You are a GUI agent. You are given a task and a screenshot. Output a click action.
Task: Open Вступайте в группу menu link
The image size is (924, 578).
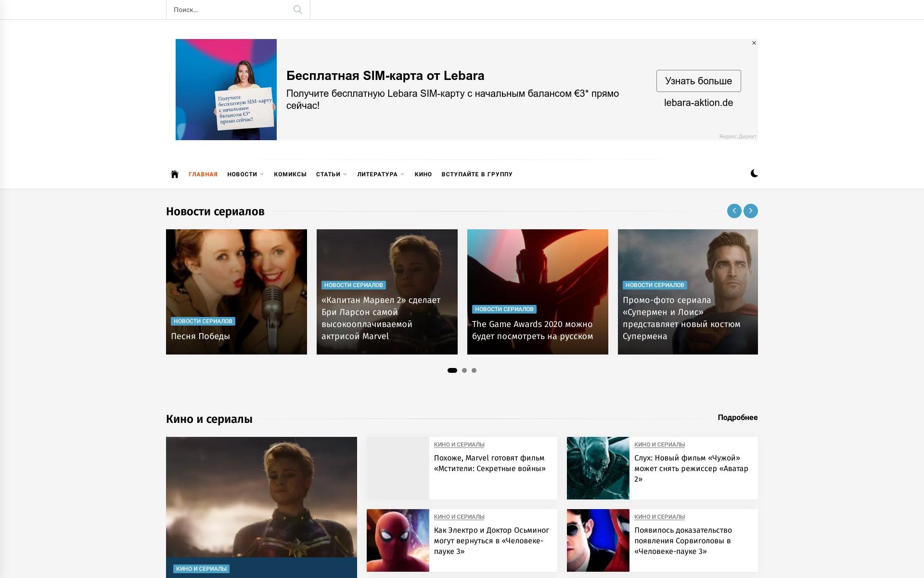point(477,174)
